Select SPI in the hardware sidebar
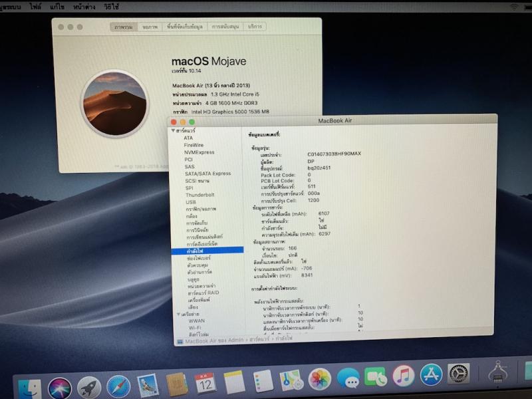The height and width of the screenshot is (399, 532). (x=190, y=188)
